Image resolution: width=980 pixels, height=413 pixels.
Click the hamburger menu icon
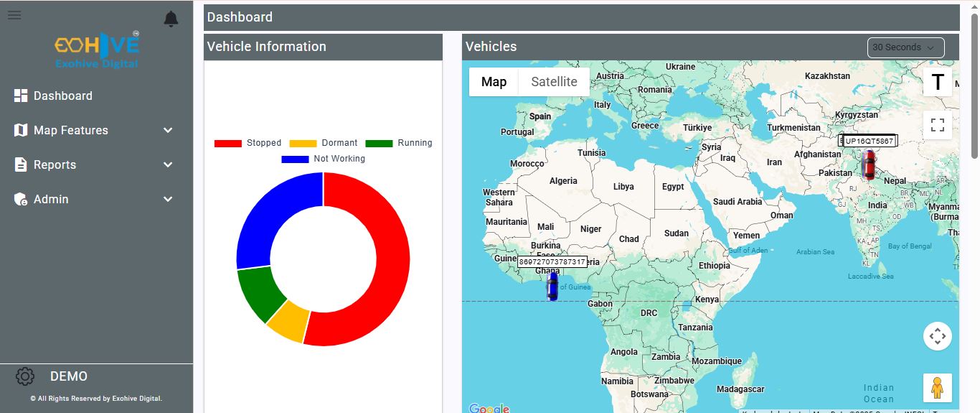point(14,15)
